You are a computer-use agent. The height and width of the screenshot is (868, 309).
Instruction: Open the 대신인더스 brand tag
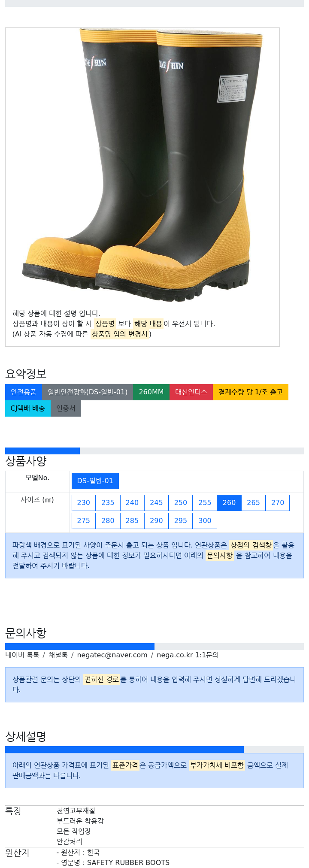(x=191, y=392)
